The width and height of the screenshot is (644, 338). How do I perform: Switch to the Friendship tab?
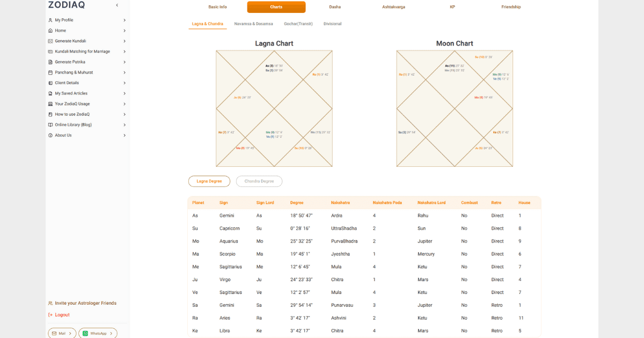click(x=511, y=7)
